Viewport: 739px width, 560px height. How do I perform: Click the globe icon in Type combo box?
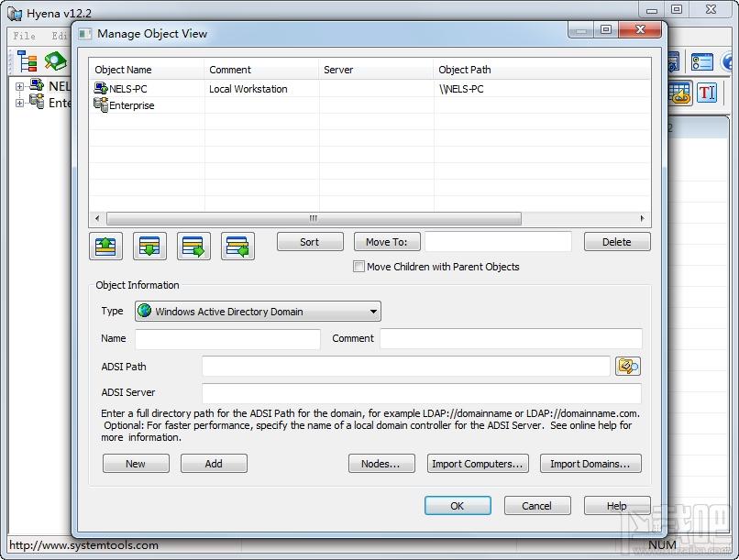pyautogui.click(x=144, y=311)
